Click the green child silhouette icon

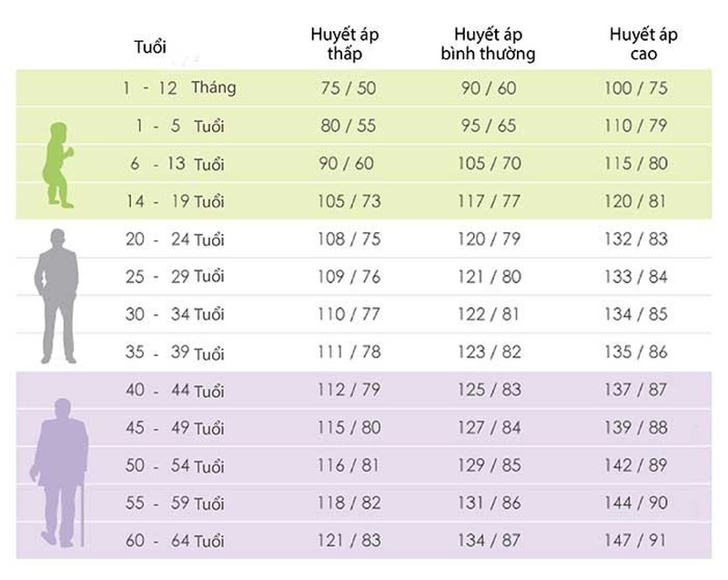(x=58, y=165)
